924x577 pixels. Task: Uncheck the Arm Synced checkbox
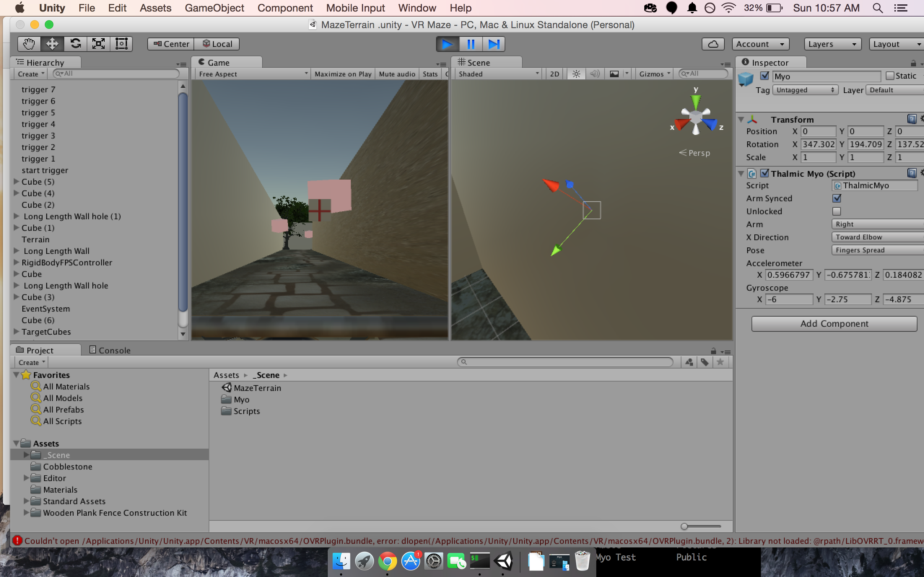[837, 198]
